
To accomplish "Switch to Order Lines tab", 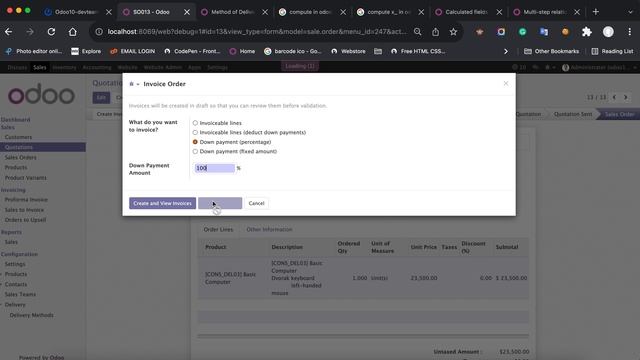I will (x=218, y=229).
